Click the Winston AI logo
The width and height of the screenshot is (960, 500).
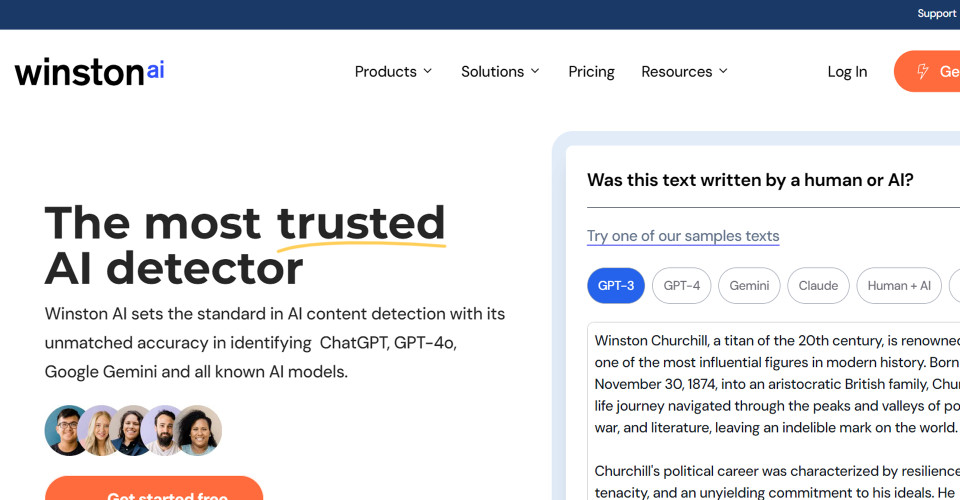coord(89,72)
